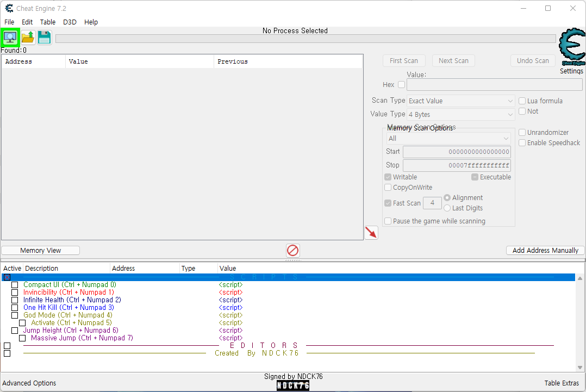Enable Speedhack checkbox

[x=522, y=143]
